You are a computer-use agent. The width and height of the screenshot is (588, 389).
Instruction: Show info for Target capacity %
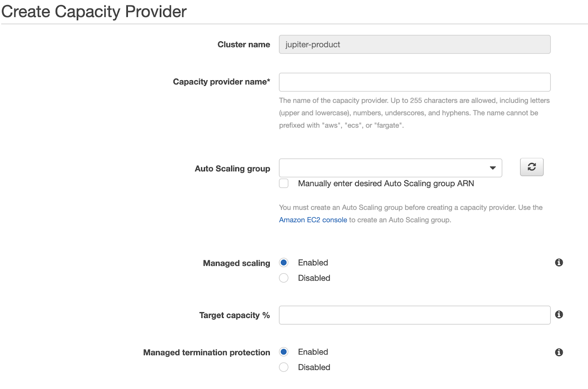tap(559, 314)
